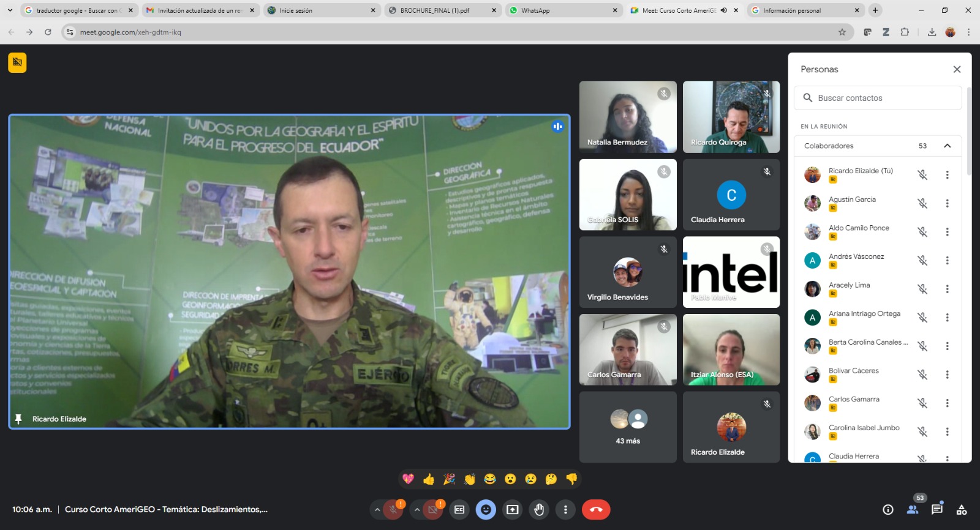Image resolution: width=980 pixels, height=530 pixels.
Task: Open the activities icon
Action: pos(962,509)
